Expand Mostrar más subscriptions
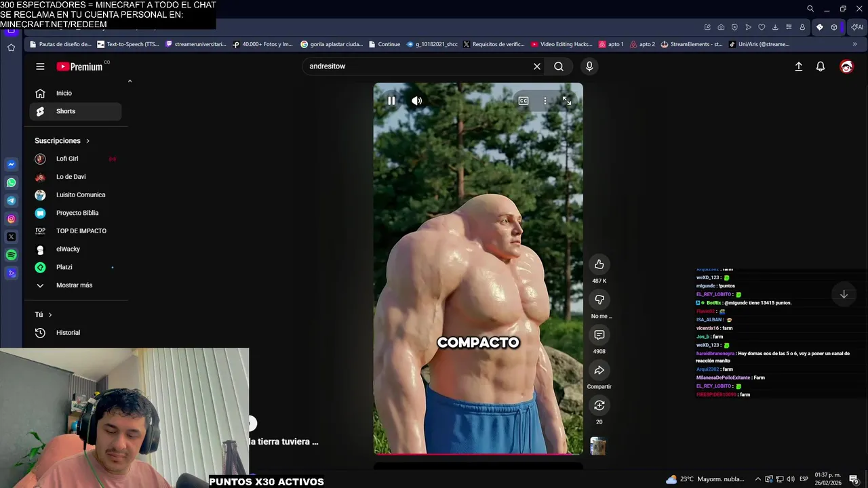Image resolution: width=868 pixels, height=488 pixels. click(x=75, y=285)
